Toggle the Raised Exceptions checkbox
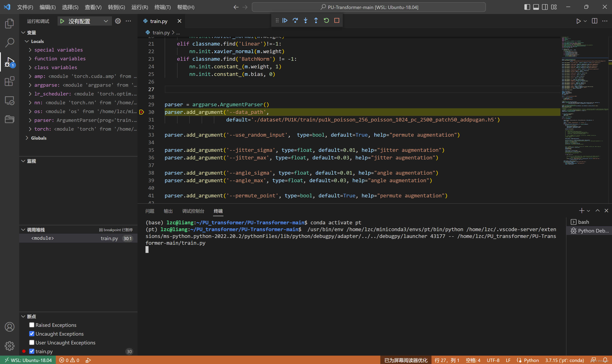The image size is (612, 364). [x=32, y=325]
